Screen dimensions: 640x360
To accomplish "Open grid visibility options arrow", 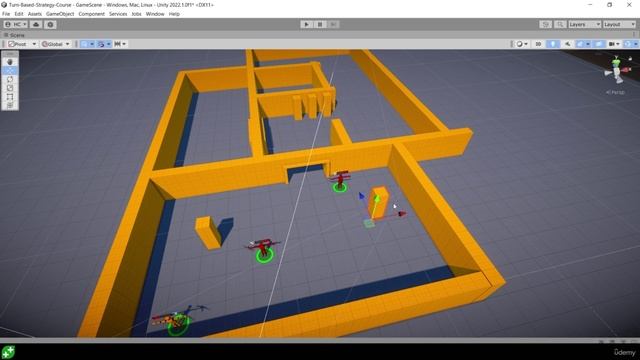I will [92, 44].
